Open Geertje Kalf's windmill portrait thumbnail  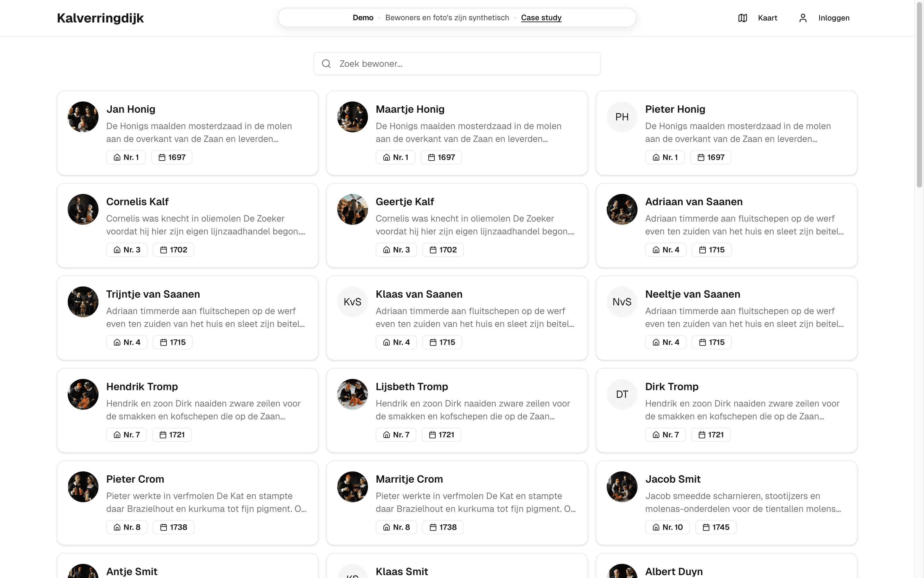(x=352, y=209)
